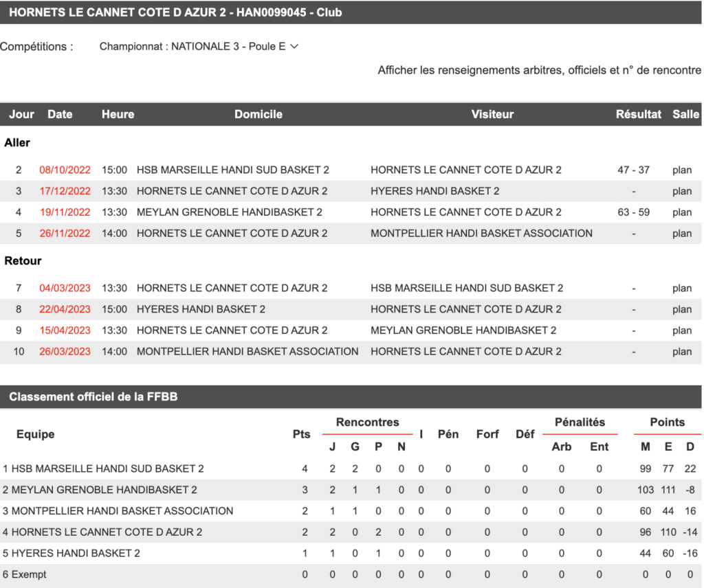Select the date 22/04/2023
Viewport: 704px width, 588px height.
(x=65, y=309)
